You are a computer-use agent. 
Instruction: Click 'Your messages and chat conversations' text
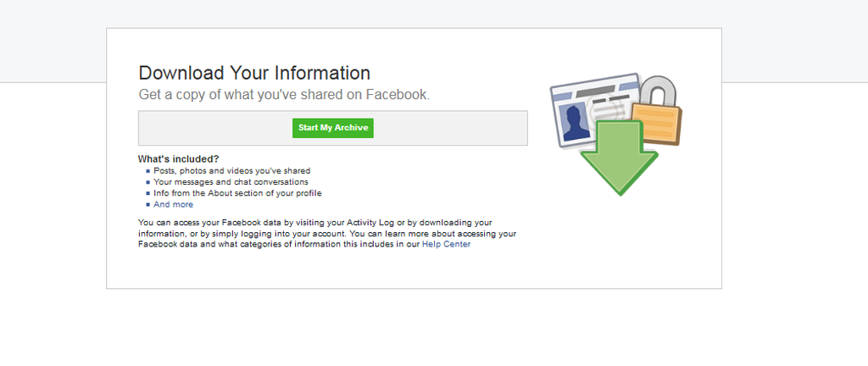[x=231, y=182]
